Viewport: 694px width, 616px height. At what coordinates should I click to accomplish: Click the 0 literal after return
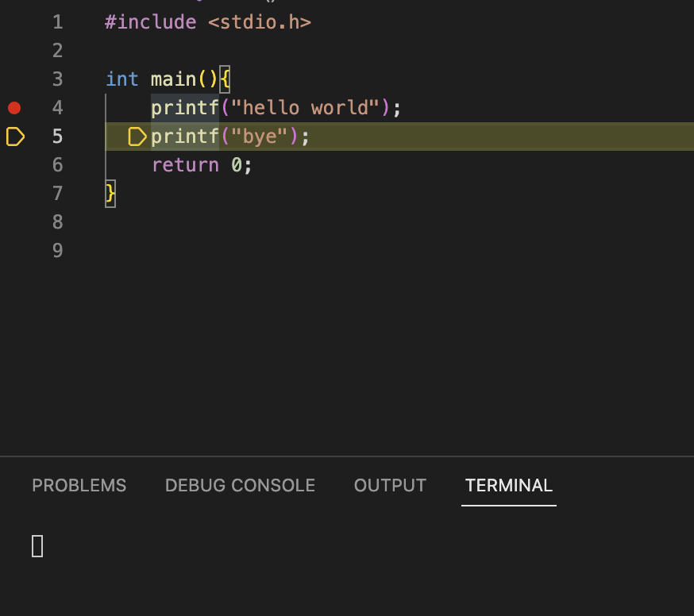click(x=237, y=165)
